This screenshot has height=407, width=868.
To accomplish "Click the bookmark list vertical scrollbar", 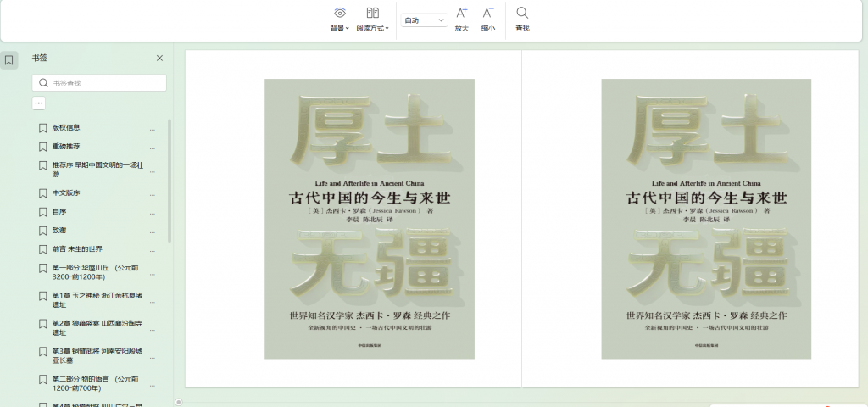I will [x=170, y=180].
